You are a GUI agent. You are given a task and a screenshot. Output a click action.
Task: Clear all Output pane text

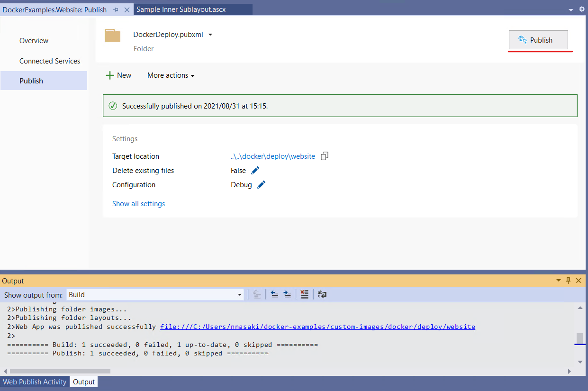coord(305,295)
